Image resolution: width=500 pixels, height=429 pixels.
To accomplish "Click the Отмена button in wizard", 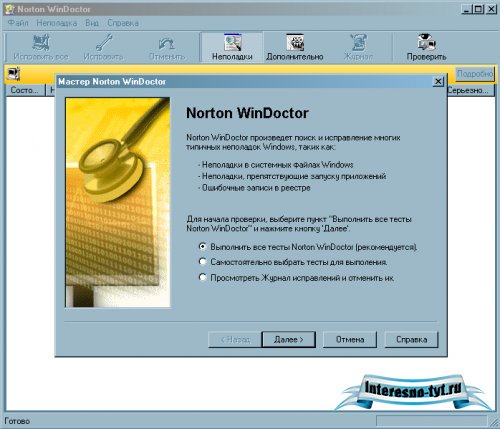I will (x=350, y=339).
